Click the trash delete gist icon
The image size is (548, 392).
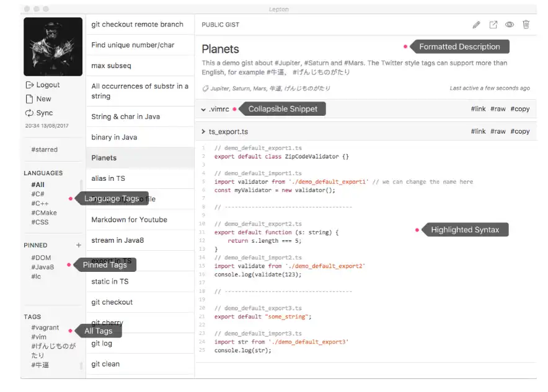pos(526,25)
